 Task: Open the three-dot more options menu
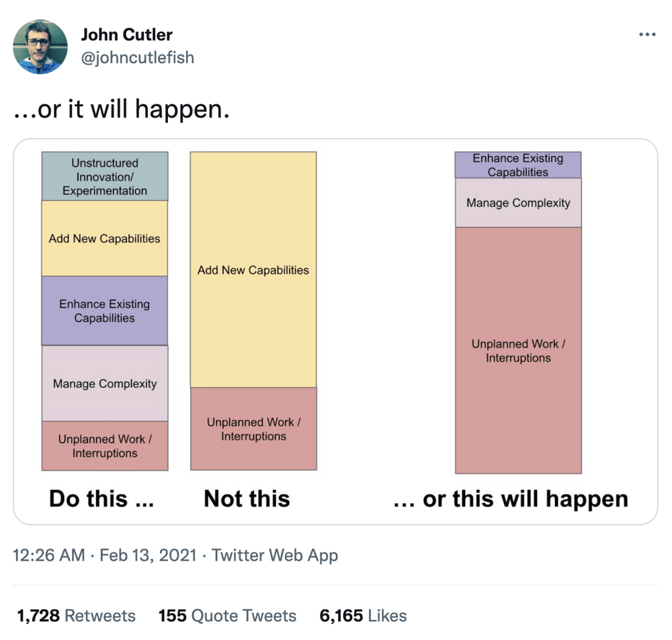[x=647, y=34]
